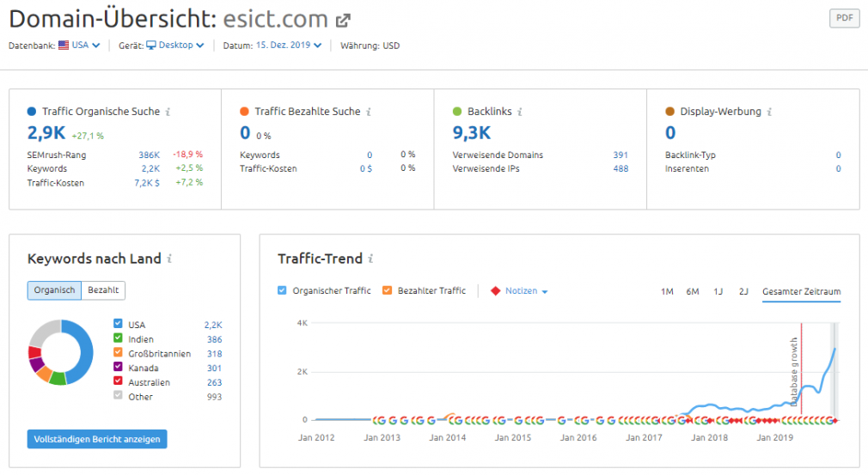This screenshot has height=475, width=868.
Task: Open the 15. Dez. 2019 date dropdown
Action: pos(289,46)
